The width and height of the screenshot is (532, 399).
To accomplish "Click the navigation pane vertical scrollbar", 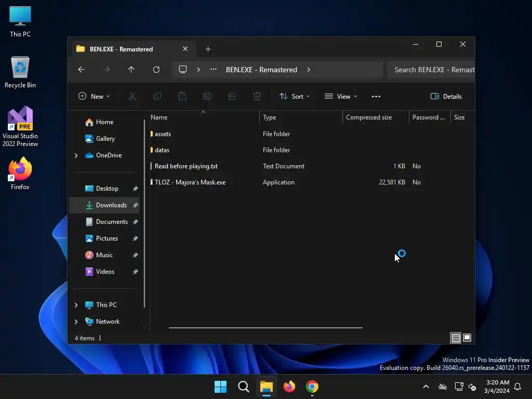I will pos(144,214).
